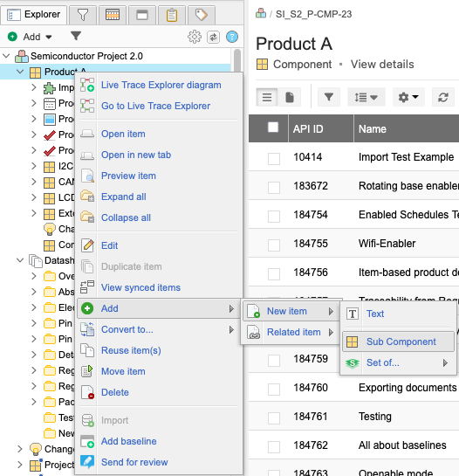The height and width of the screenshot is (476, 459).
Task: Check the row for item 184759
Action: tap(274, 361)
